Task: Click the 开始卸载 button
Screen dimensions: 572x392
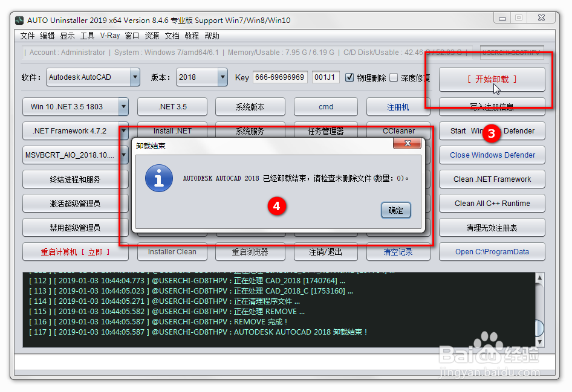Action: pos(492,79)
